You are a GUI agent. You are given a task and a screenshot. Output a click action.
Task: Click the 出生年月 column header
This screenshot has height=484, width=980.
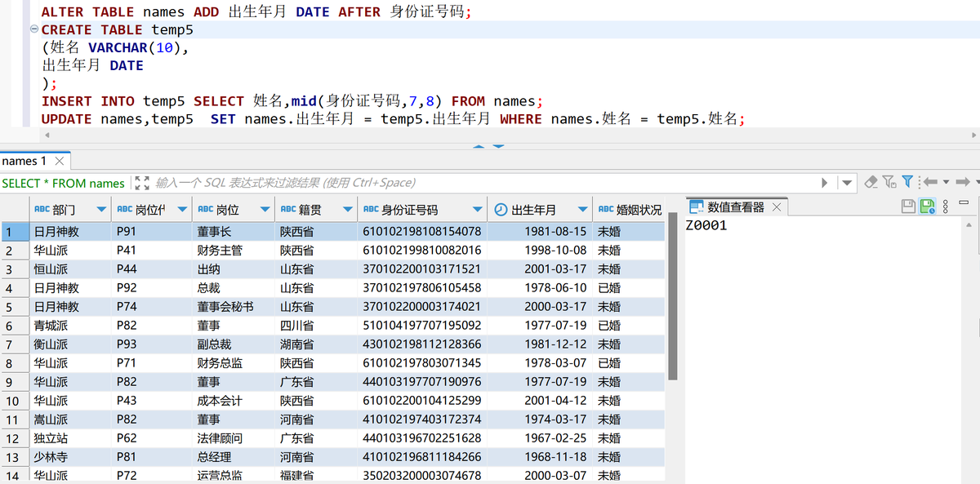[540, 210]
